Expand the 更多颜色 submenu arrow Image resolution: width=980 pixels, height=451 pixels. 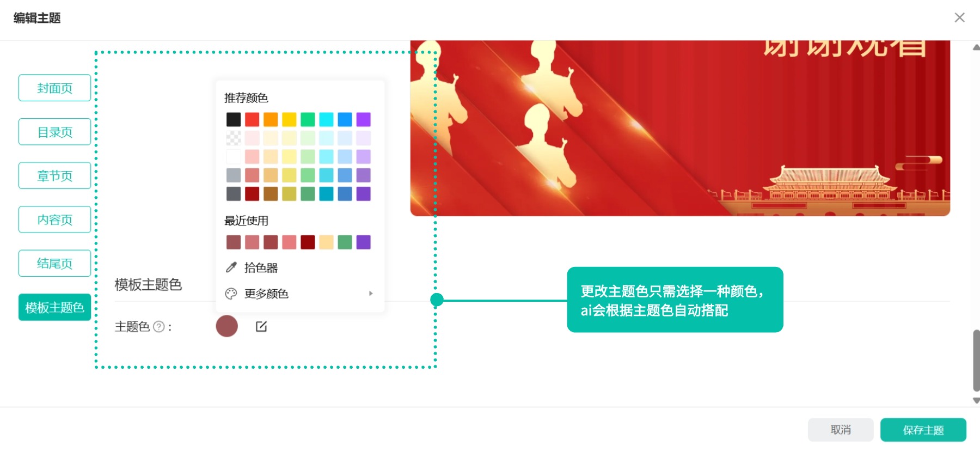coord(371,293)
